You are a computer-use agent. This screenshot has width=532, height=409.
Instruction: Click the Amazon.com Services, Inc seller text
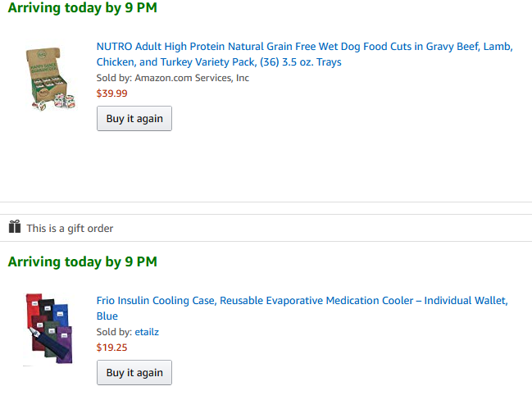coord(192,78)
